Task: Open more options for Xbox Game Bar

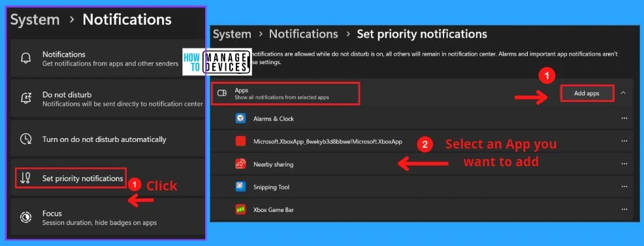Action: (624, 209)
